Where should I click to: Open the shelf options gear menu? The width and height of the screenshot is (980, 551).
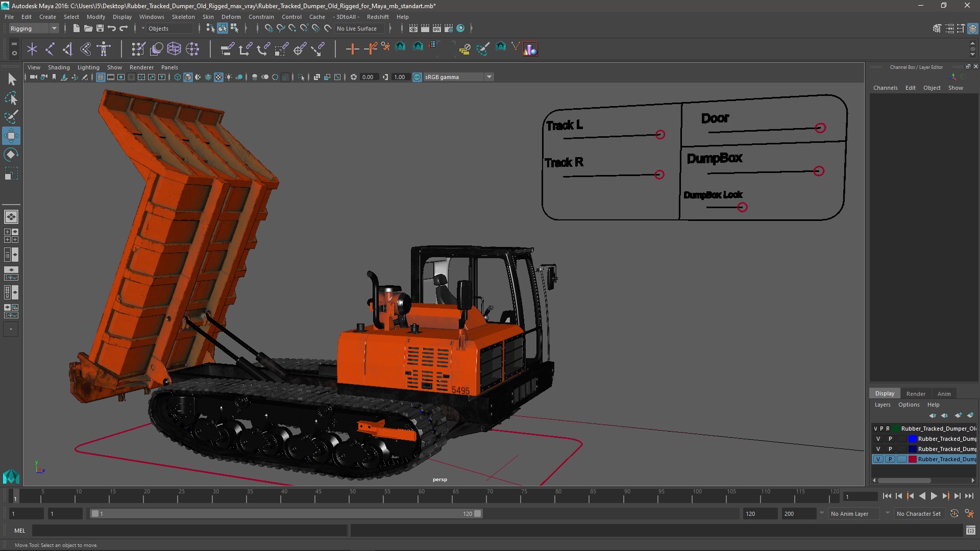pos(14,53)
